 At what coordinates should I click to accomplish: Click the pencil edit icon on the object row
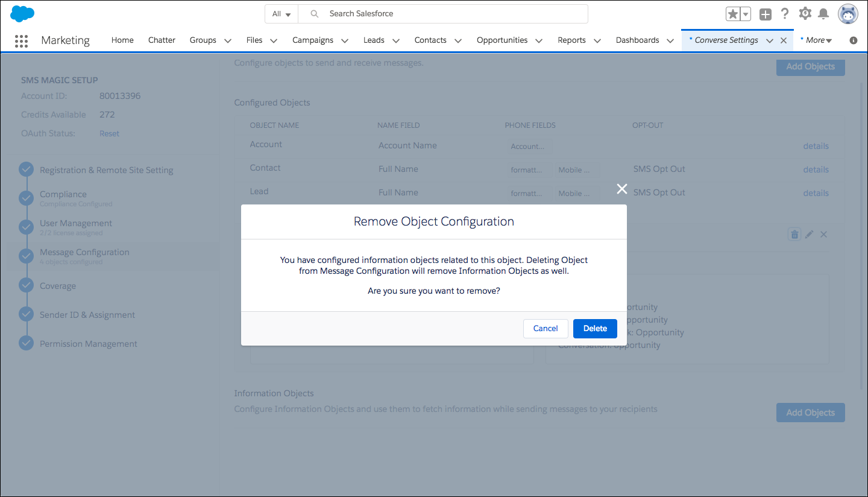pos(810,234)
